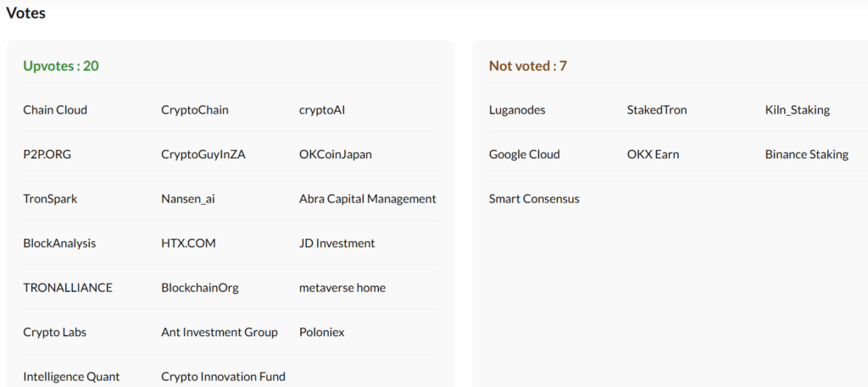Select TronSpark from the upvotes
This screenshot has height=387, width=868.
point(50,199)
